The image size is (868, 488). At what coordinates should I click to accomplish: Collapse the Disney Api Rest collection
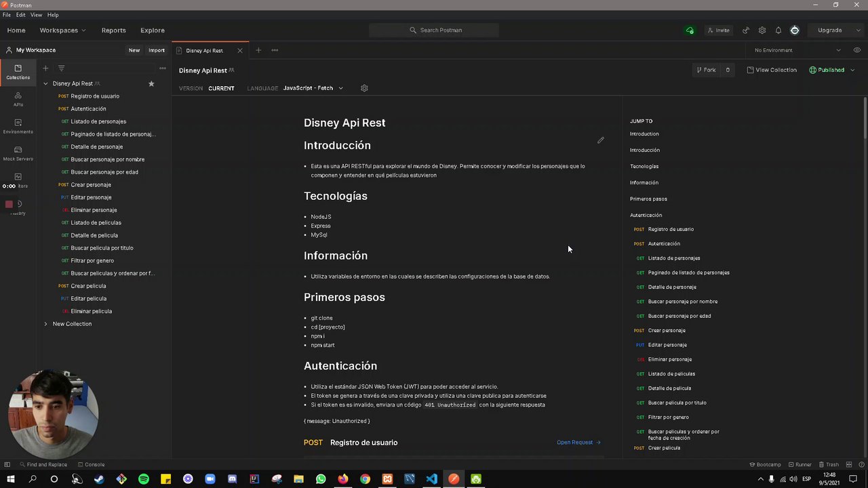(x=45, y=83)
